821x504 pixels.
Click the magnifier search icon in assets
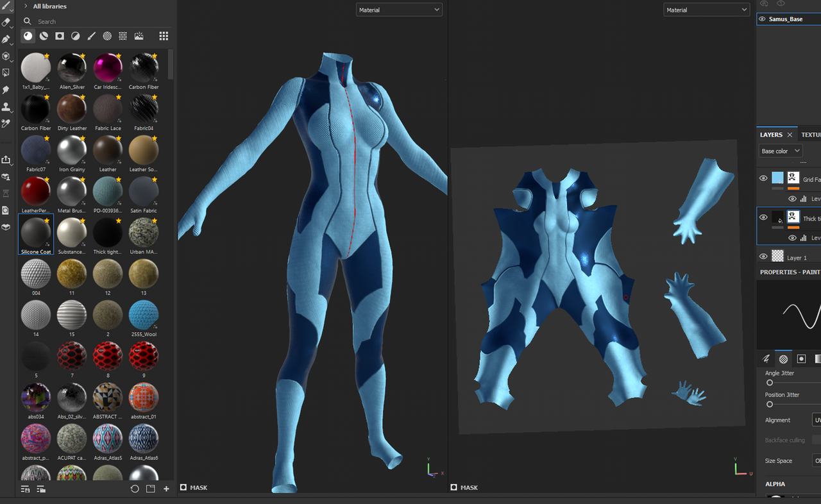tap(27, 21)
